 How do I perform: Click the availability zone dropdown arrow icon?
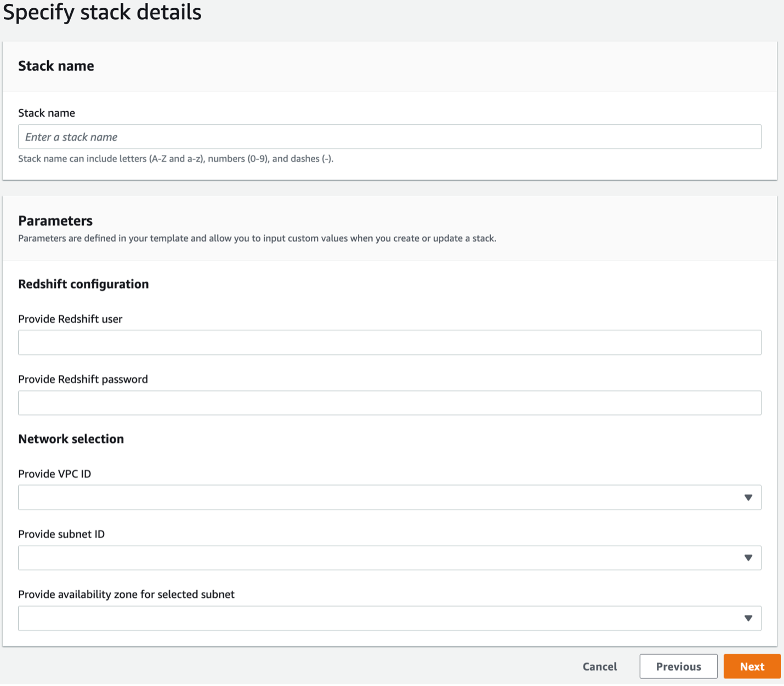[748, 618]
